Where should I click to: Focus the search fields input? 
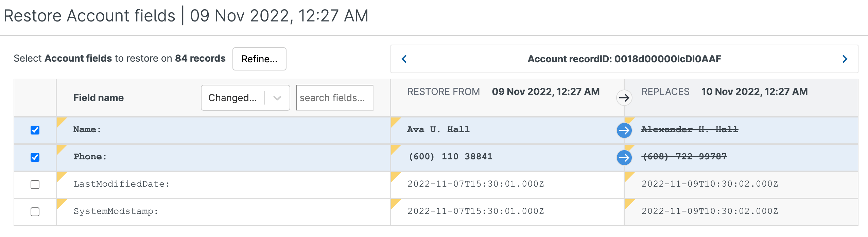[334, 98]
